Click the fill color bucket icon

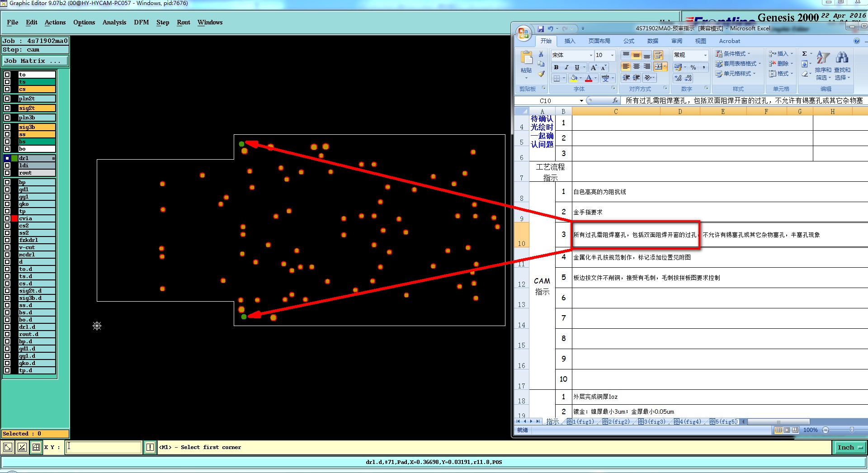click(x=573, y=78)
